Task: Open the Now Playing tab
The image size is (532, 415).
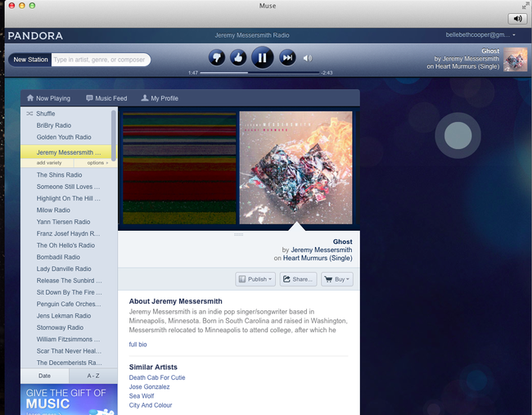Action: pos(47,98)
